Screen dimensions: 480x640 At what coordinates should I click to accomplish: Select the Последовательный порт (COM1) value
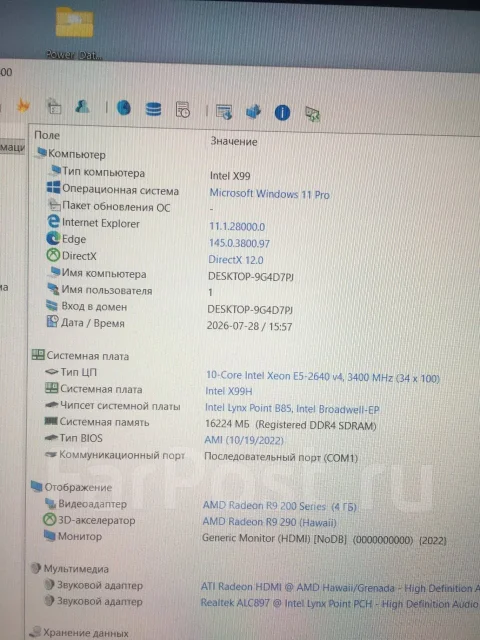tap(281, 457)
